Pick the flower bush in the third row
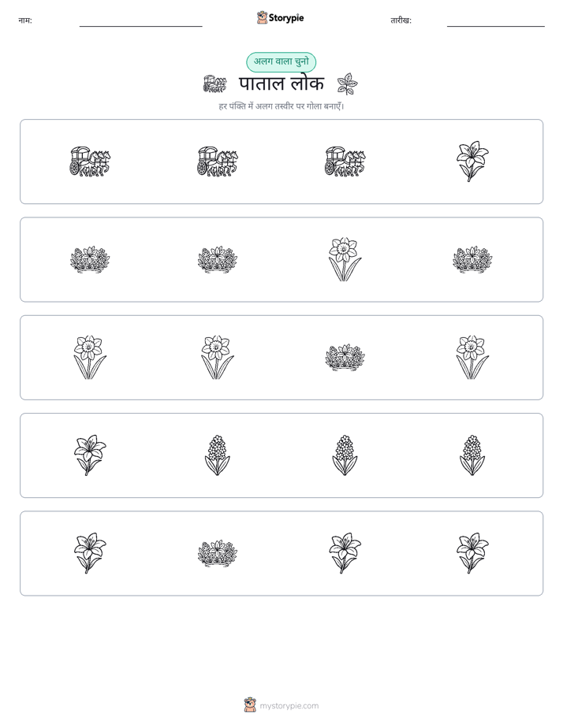 point(345,358)
